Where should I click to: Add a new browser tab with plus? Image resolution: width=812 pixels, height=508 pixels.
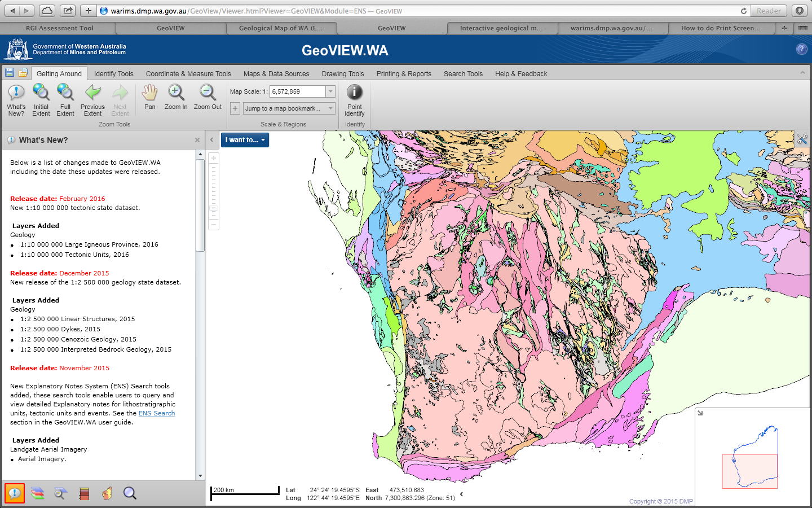pos(784,28)
